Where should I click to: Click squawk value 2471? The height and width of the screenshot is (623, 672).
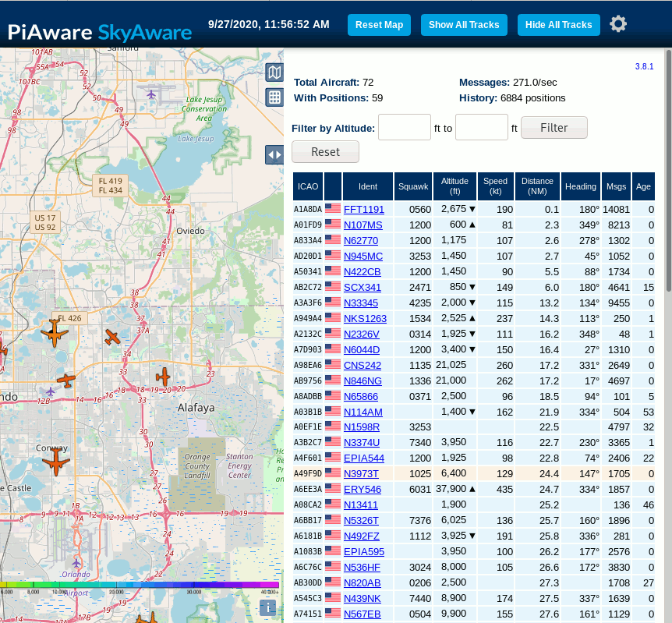pos(420,287)
